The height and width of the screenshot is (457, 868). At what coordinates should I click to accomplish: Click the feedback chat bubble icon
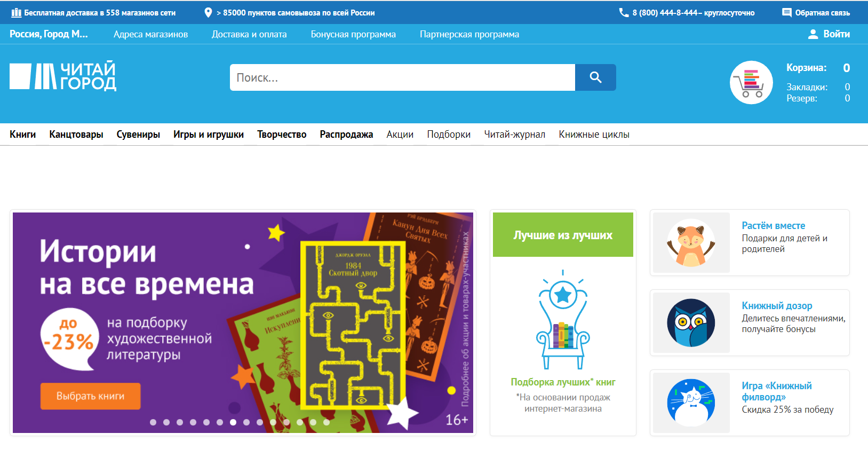click(x=786, y=12)
